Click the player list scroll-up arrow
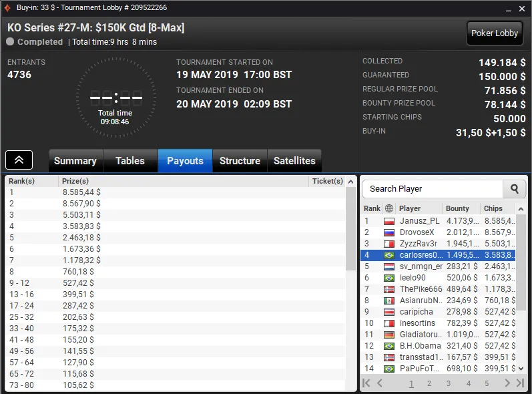 pos(521,209)
